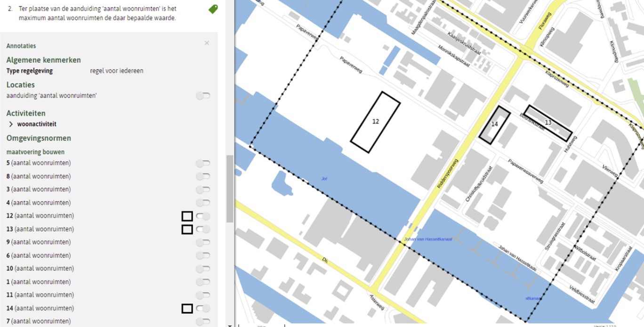Click the Vlierweg street label

tap(610, 171)
